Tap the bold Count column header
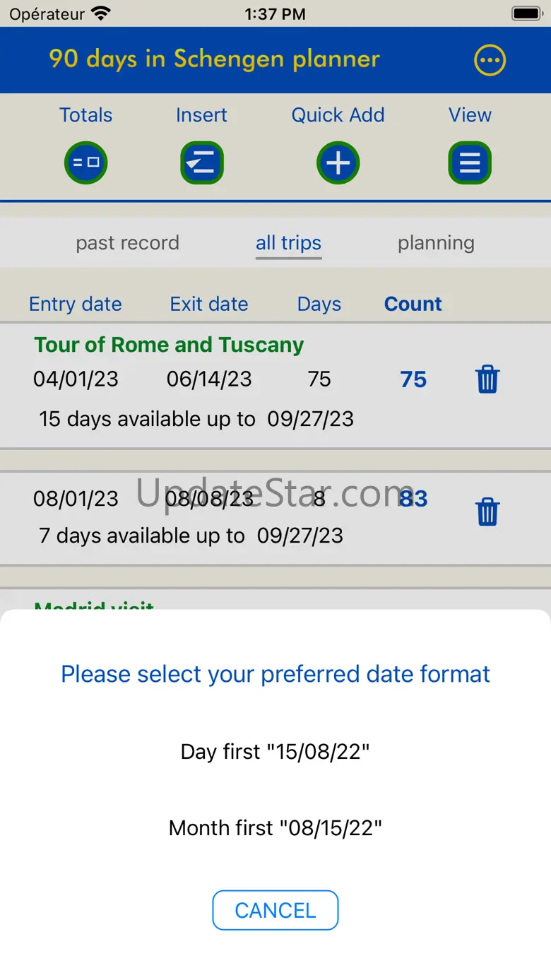This screenshot has height=980, width=551. [413, 304]
